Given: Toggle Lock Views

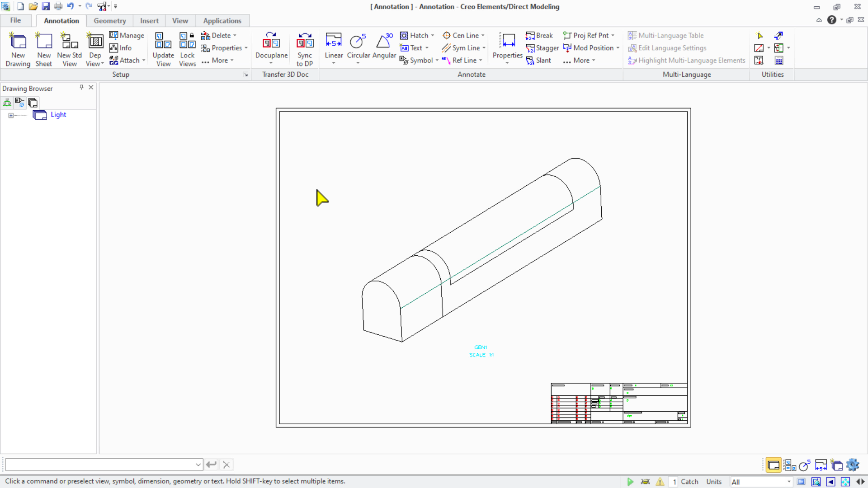Looking at the screenshot, I should coord(187,50).
